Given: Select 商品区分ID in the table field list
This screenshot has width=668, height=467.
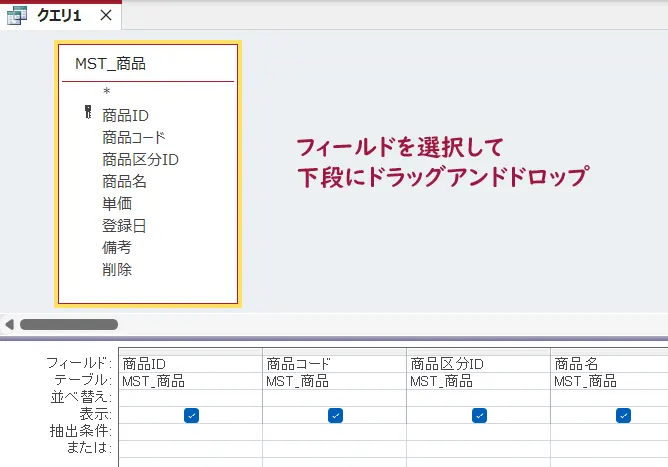Looking at the screenshot, I should (x=140, y=159).
